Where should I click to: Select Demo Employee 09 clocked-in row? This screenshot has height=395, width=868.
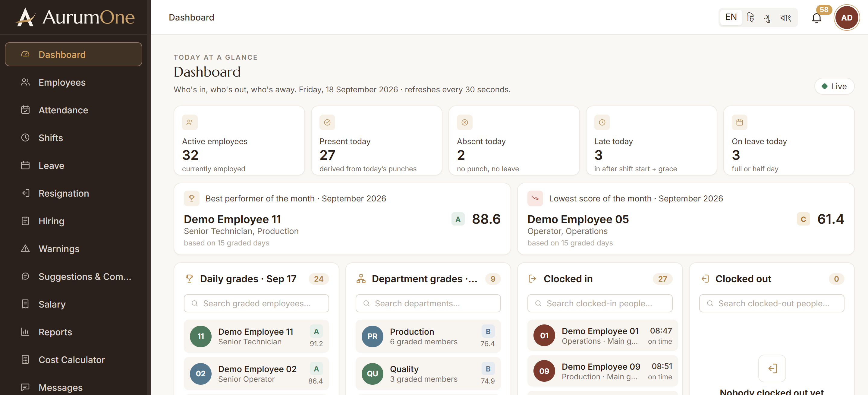[x=602, y=371]
